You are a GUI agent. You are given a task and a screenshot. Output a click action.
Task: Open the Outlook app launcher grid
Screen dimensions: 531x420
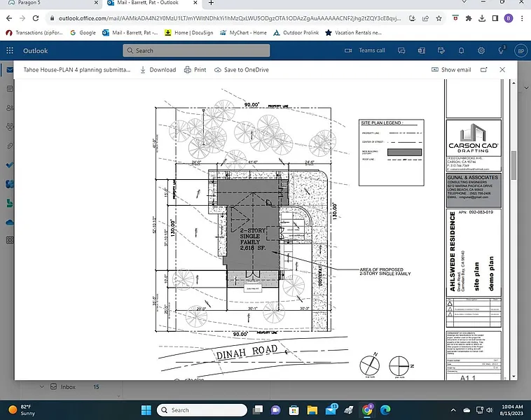[10, 50]
